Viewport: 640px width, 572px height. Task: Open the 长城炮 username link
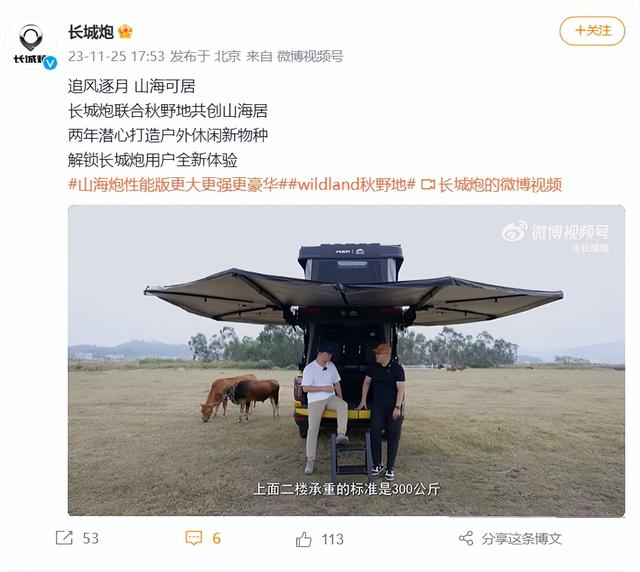coord(91,31)
